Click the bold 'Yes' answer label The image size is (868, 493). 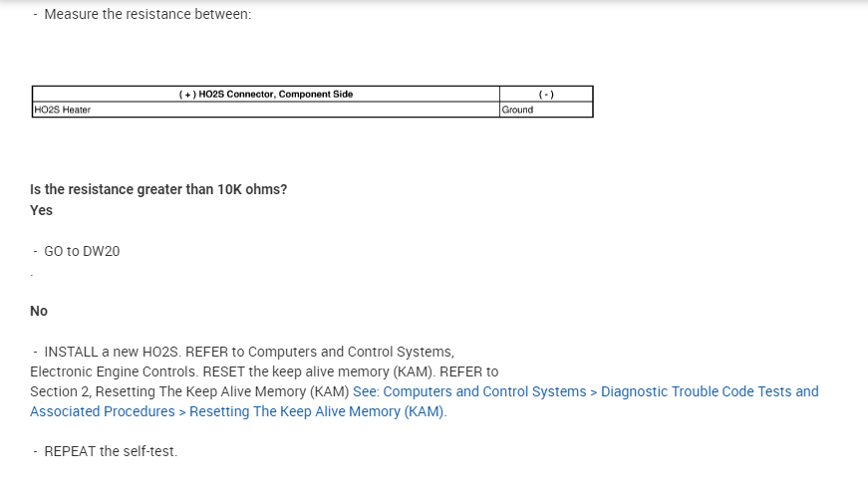pos(41,210)
